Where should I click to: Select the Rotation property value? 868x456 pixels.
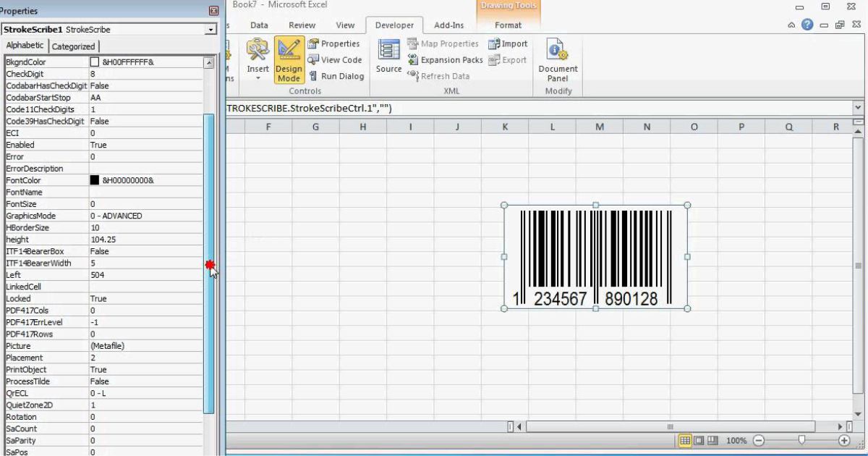146,417
